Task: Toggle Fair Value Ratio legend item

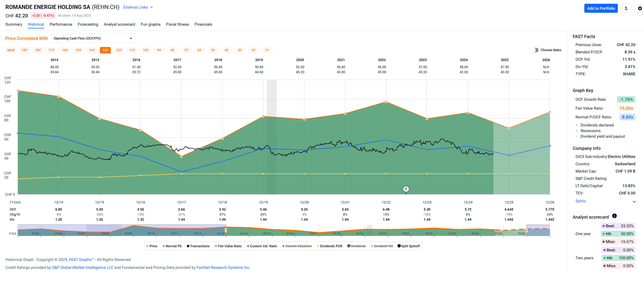Action: coord(228,246)
